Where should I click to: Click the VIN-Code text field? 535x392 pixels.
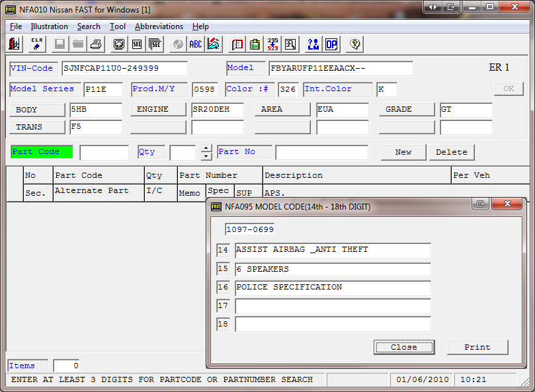tap(124, 69)
